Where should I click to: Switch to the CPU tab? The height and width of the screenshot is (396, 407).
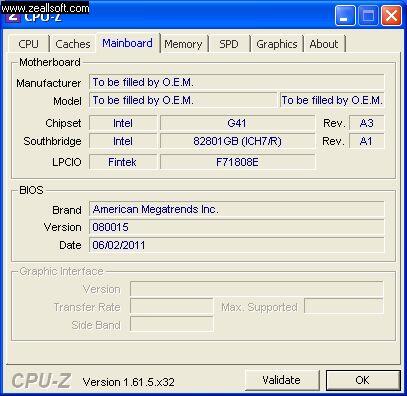tap(29, 44)
